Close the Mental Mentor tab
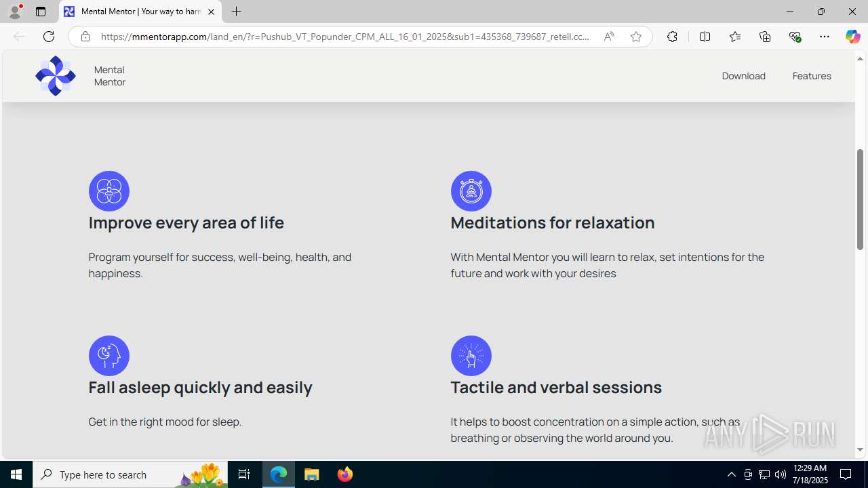 point(211,12)
